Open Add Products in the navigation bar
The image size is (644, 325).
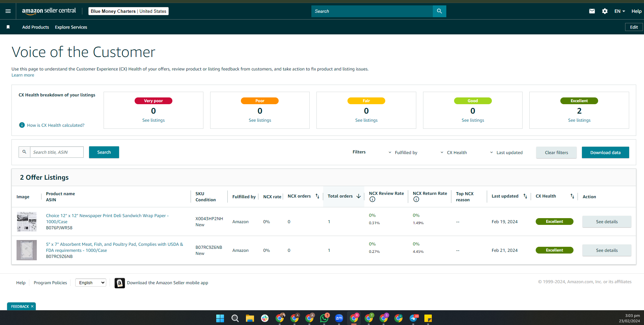click(x=35, y=27)
